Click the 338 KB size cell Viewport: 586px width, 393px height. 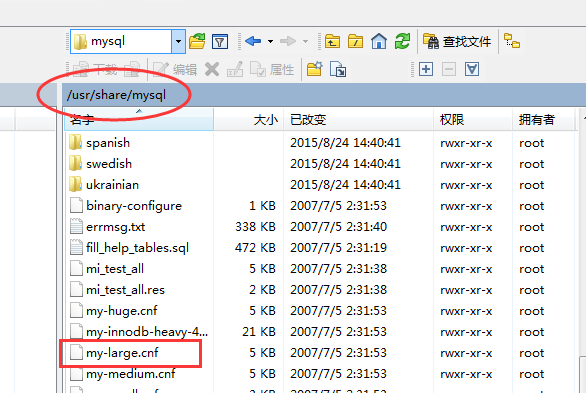point(255,227)
